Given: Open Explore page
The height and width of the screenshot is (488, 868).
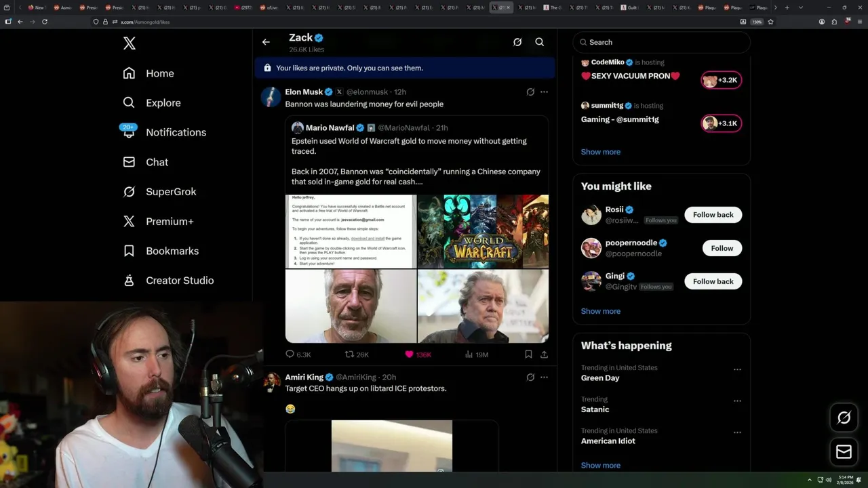Looking at the screenshot, I should 151,103.
